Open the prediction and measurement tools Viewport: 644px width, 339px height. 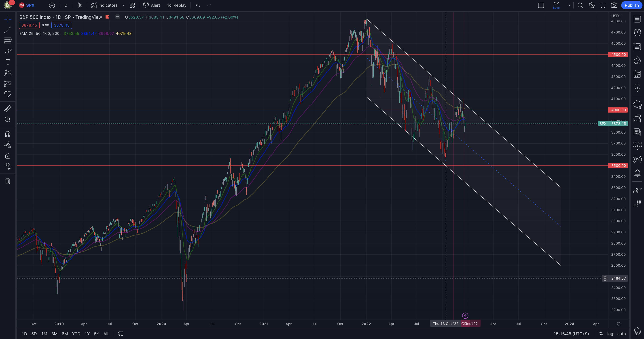[8, 84]
